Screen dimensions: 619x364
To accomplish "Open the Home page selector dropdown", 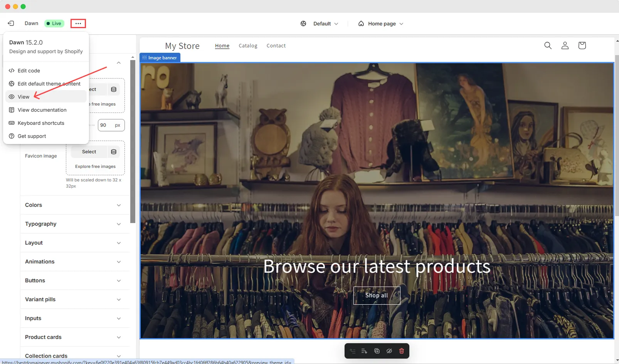I will [x=382, y=23].
